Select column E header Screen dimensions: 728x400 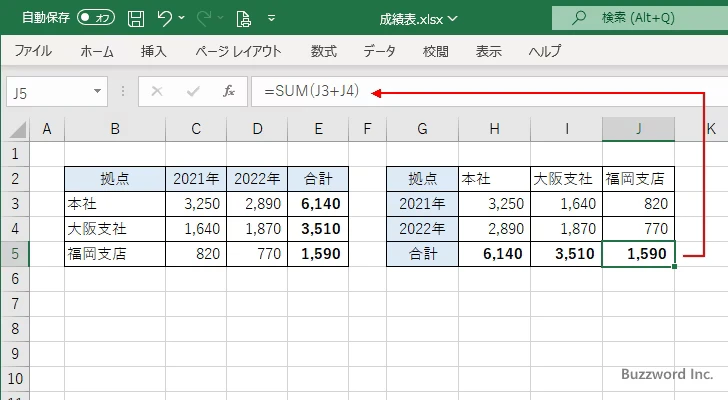click(318, 129)
